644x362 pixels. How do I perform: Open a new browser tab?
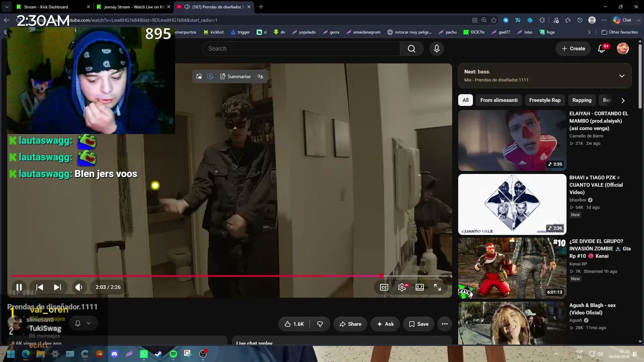261,7
